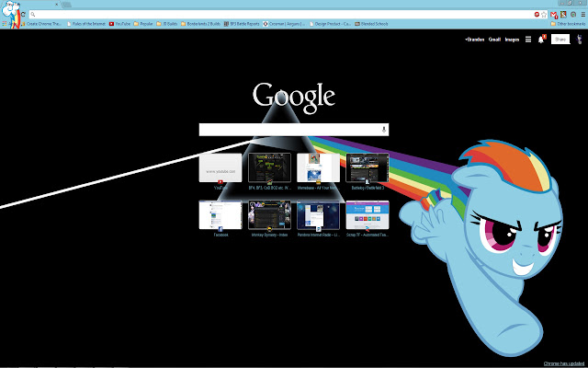This screenshot has height=368, width=588.
Task: Click the extension icon right of Gmail checker
Action: point(563,15)
